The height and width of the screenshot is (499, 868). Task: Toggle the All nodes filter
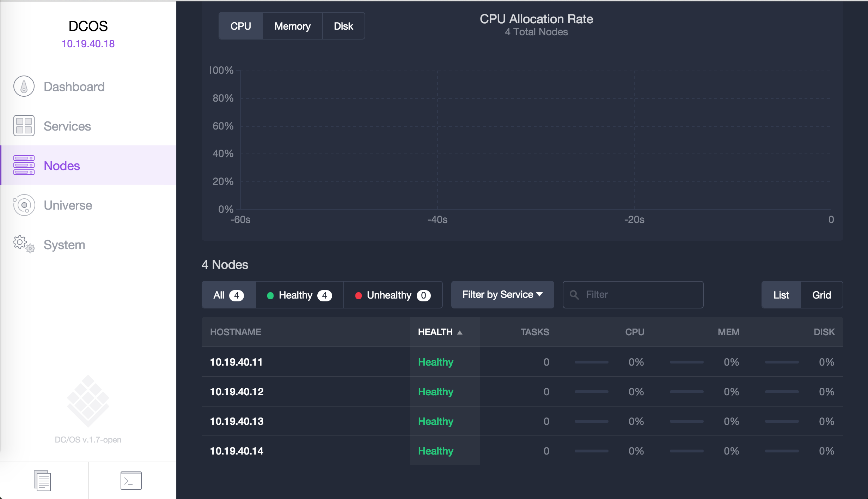point(228,295)
